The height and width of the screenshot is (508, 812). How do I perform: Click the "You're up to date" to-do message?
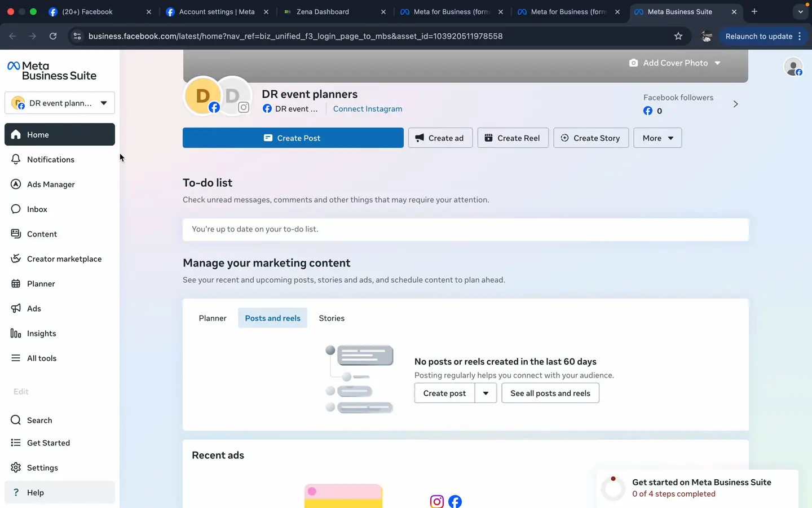click(255, 229)
